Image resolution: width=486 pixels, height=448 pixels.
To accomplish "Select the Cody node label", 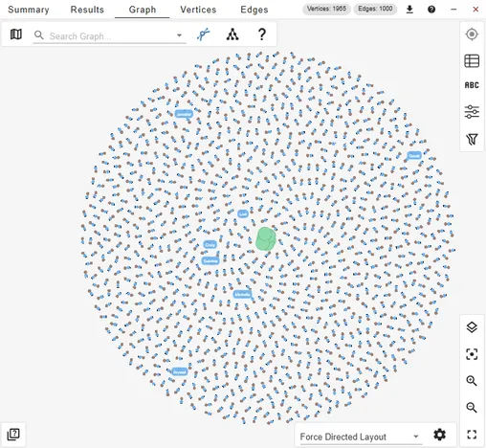I will (x=210, y=245).
